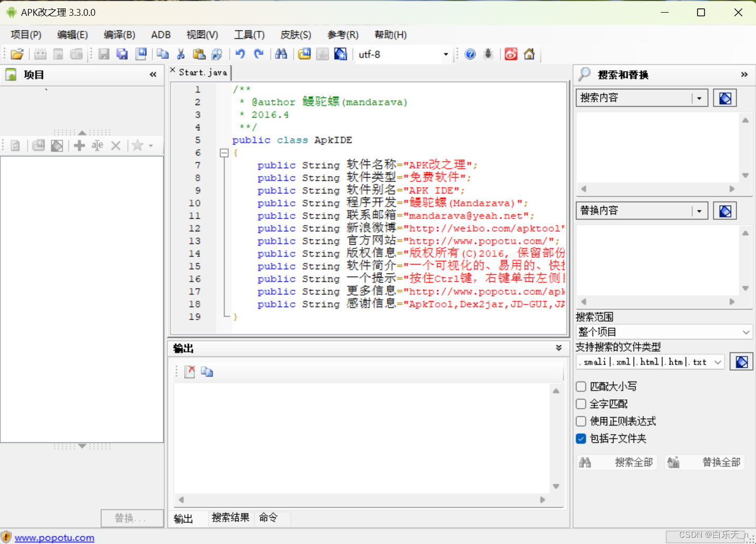Image resolution: width=756 pixels, height=544 pixels.
Task: Enable the 使用正则表达式 checkbox
Action: [581, 421]
